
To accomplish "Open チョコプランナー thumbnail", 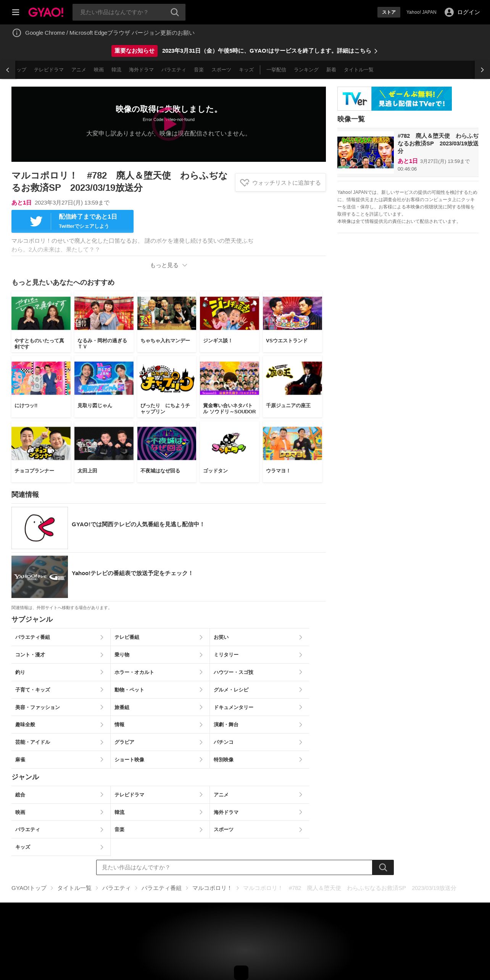I will [x=41, y=443].
